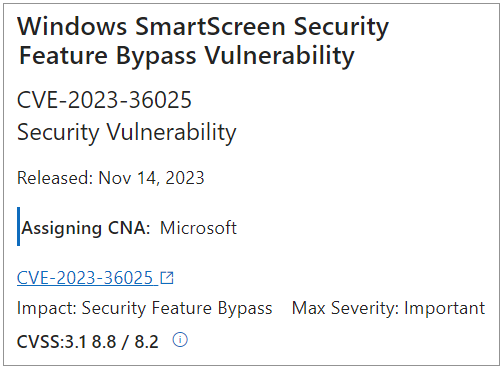Click the CVSS info circle icon
The width and height of the screenshot is (502, 366).
(x=180, y=340)
